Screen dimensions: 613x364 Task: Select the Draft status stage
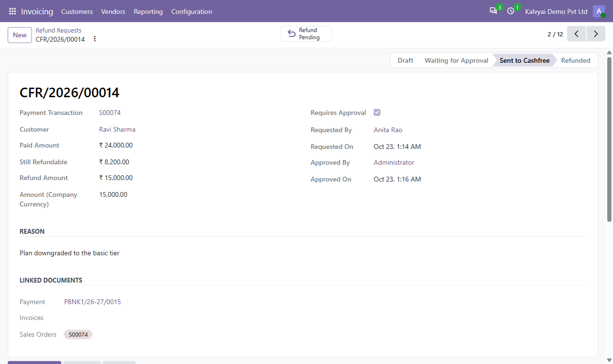pos(405,60)
